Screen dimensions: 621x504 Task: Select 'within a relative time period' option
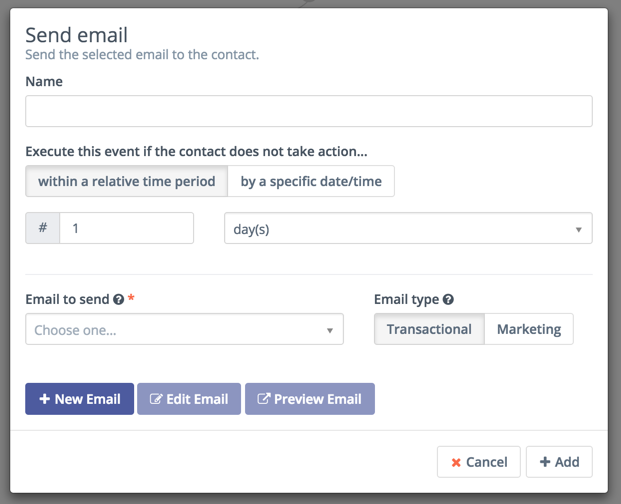click(x=126, y=182)
